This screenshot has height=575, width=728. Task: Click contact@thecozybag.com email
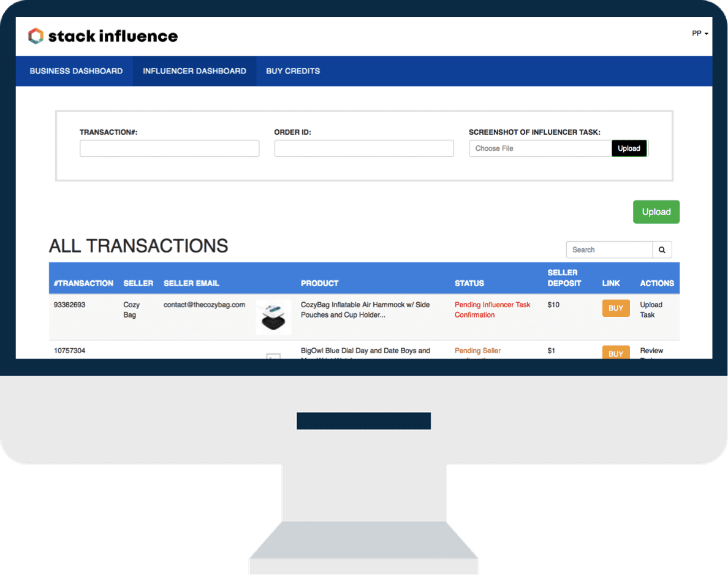pos(204,305)
